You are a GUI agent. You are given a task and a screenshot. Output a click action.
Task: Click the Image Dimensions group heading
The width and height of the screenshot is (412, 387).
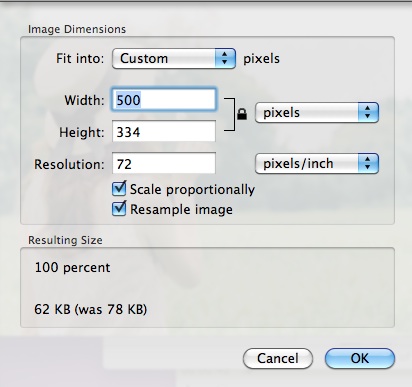pyautogui.click(x=77, y=29)
